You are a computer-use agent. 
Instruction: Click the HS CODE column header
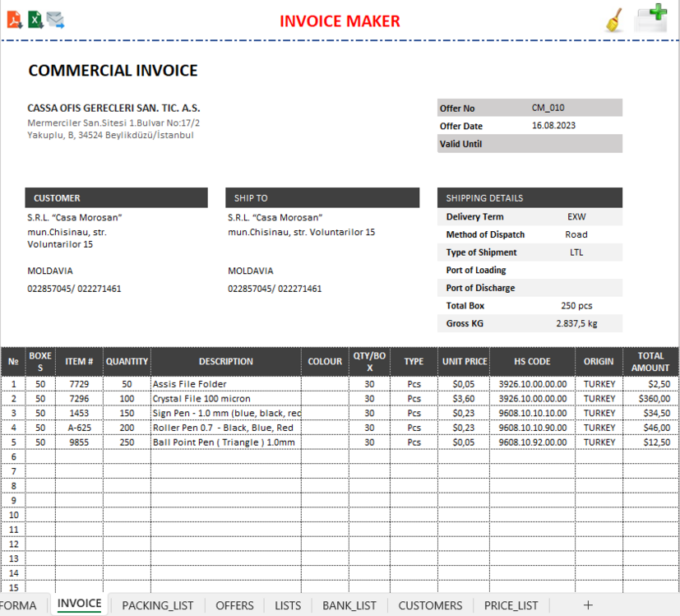[532, 361]
